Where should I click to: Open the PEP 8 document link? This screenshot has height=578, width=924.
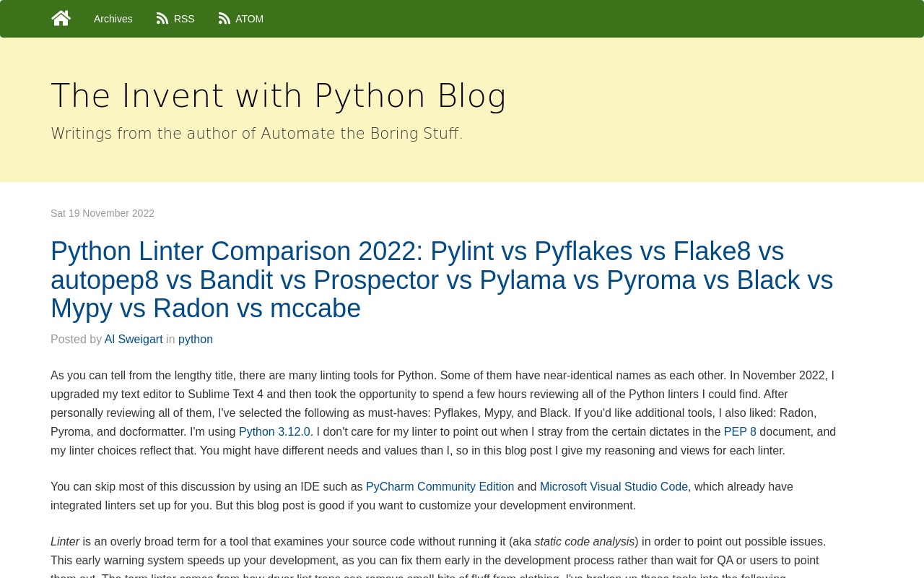coord(740,432)
